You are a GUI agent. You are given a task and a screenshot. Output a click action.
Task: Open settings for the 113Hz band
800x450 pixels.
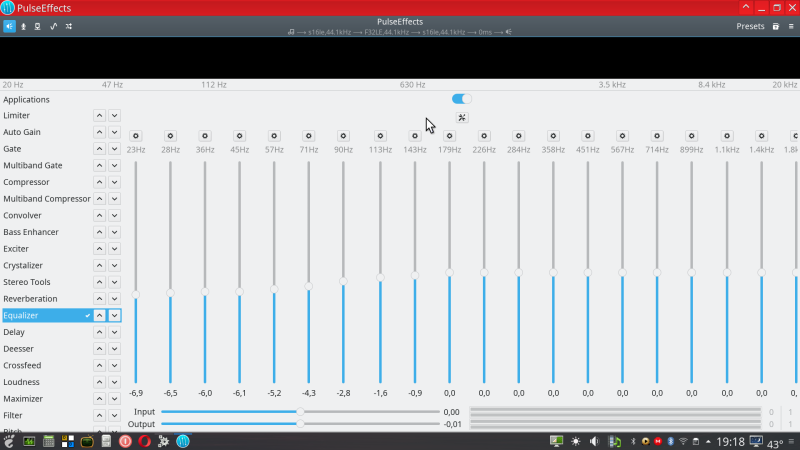click(380, 136)
